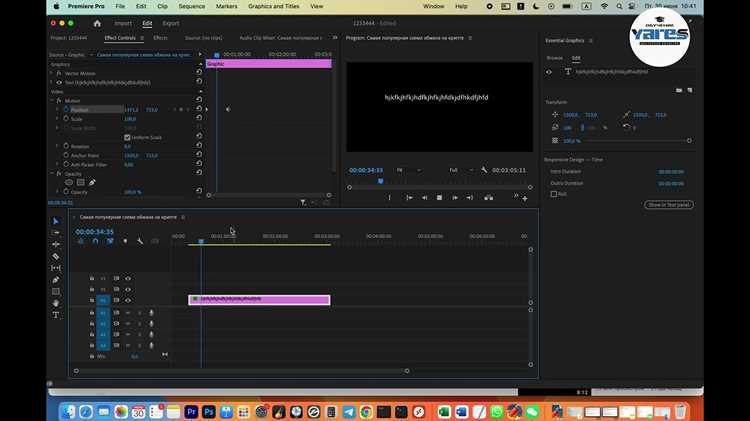
Task: Select the Razor tool
Action: pyautogui.click(x=55, y=256)
